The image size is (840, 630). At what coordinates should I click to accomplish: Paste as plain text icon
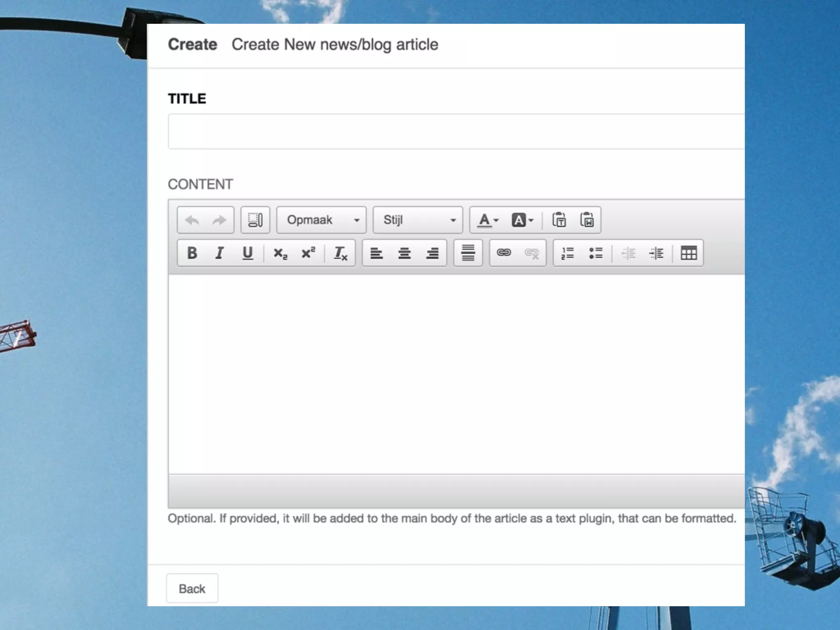(559, 220)
